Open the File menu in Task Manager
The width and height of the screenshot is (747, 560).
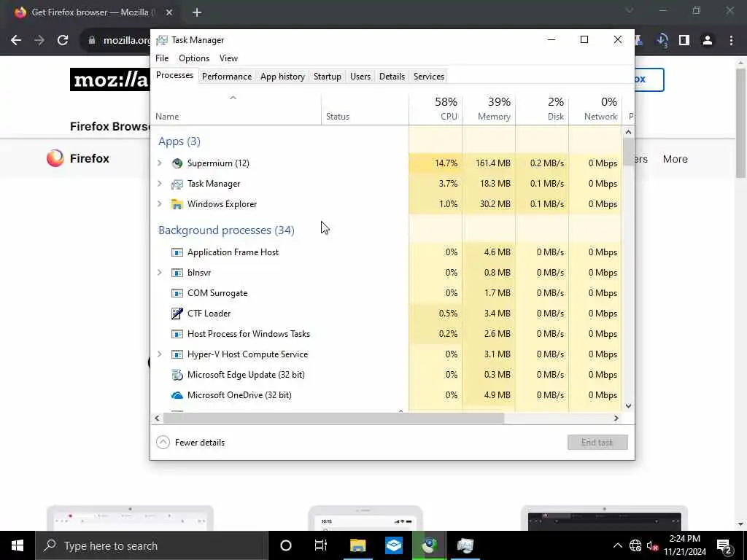click(x=162, y=58)
